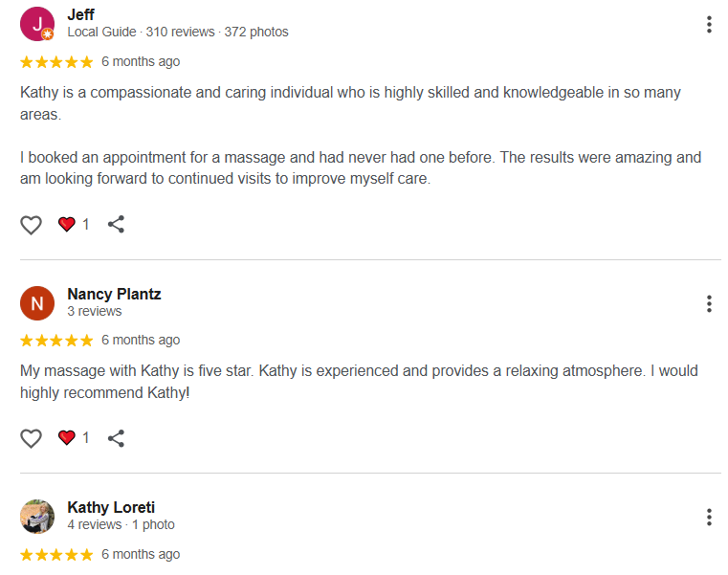
Task: Like Jeff's review with the heart outline
Action: click(32, 225)
